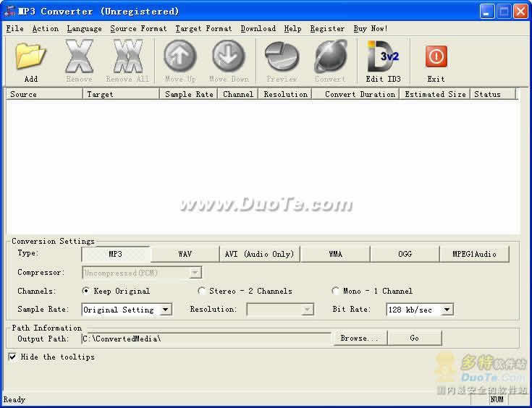The image size is (532, 408).
Task: Click the NUM status bar indicator
Action: point(497,400)
